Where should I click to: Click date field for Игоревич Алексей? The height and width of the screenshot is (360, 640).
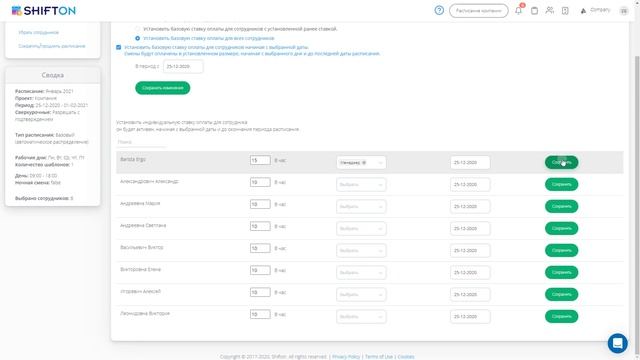[x=470, y=295]
